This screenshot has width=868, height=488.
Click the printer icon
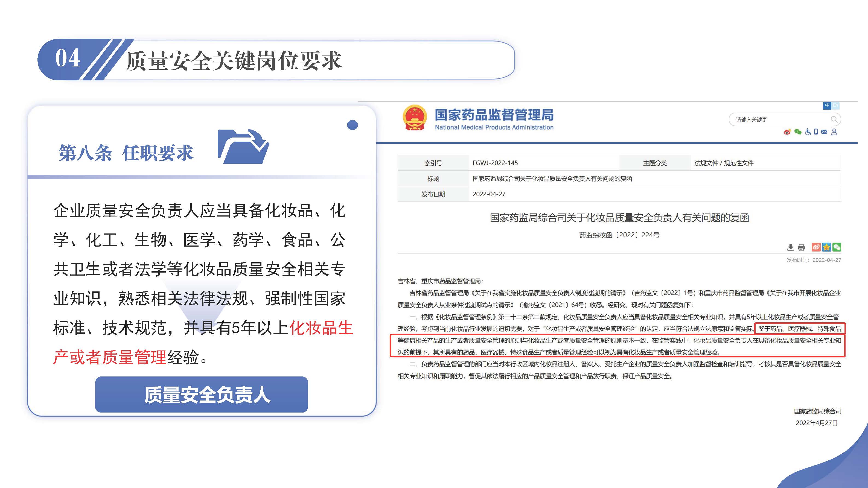(x=801, y=247)
